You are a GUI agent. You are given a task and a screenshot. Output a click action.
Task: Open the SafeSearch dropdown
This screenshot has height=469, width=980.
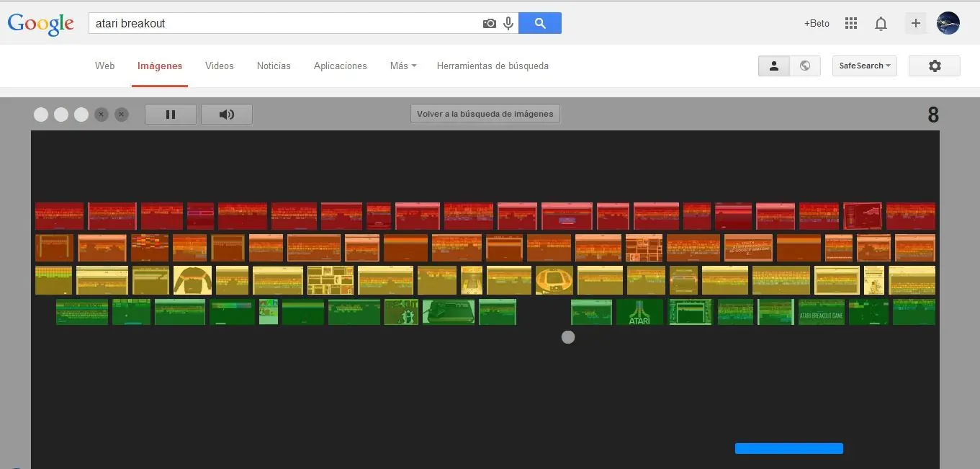coord(865,66)
